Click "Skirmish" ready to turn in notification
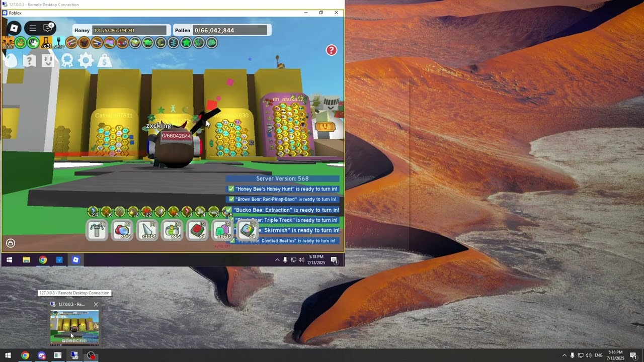 pyautogui.click(x=287, y=230)
